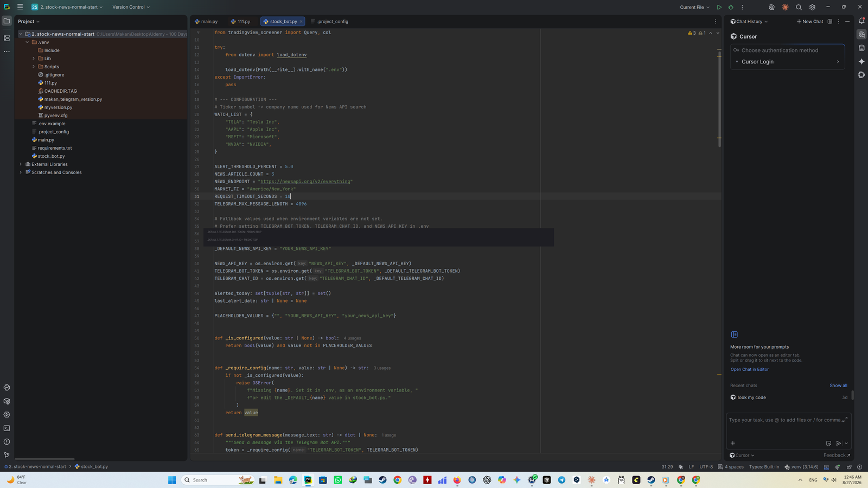Screen dimensions: 868x488
Task: Open the main hamburger menu
Action: [20, 7]
